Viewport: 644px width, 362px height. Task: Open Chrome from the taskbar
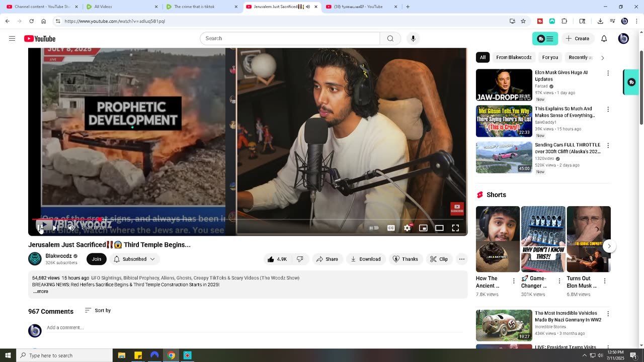(x=171, y=355)
